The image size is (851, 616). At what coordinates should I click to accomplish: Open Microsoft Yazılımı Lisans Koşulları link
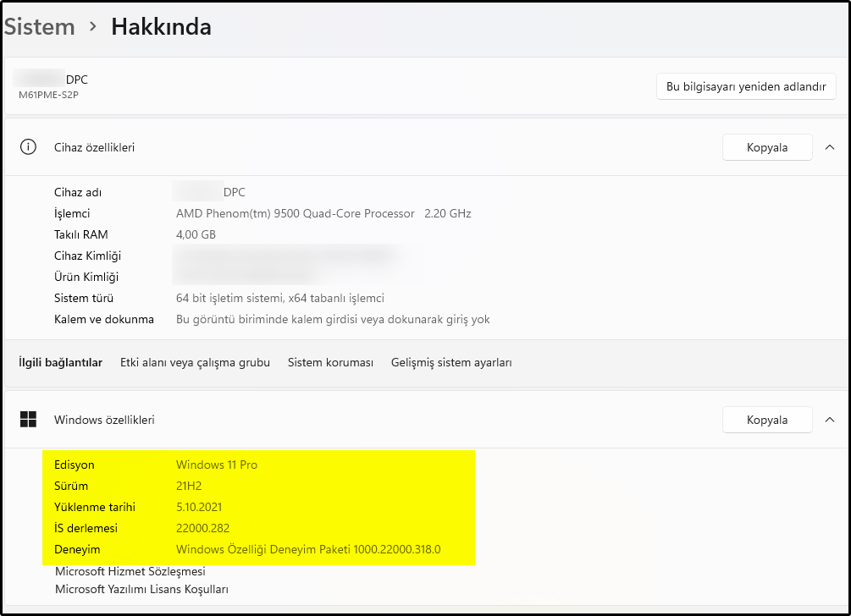point(141,589)
